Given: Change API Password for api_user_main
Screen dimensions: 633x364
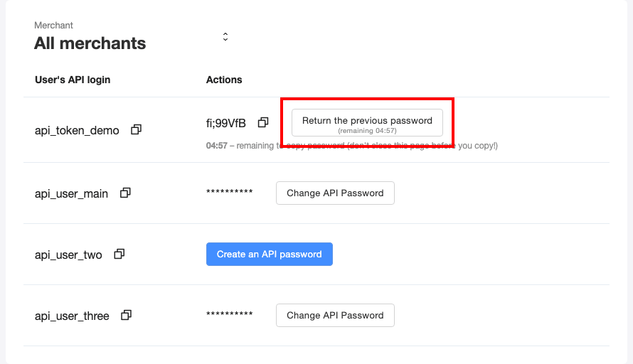Looking at the screenshot, I should 335,193.
